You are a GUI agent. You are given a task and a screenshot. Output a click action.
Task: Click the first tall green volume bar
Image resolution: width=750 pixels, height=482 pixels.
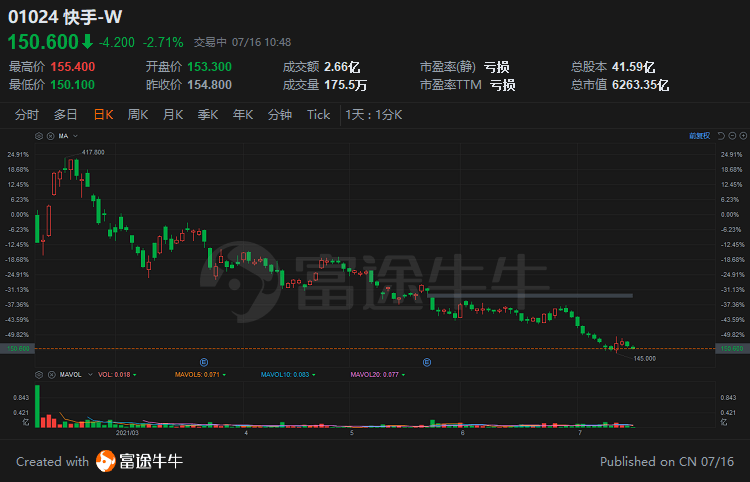(37, 406)
